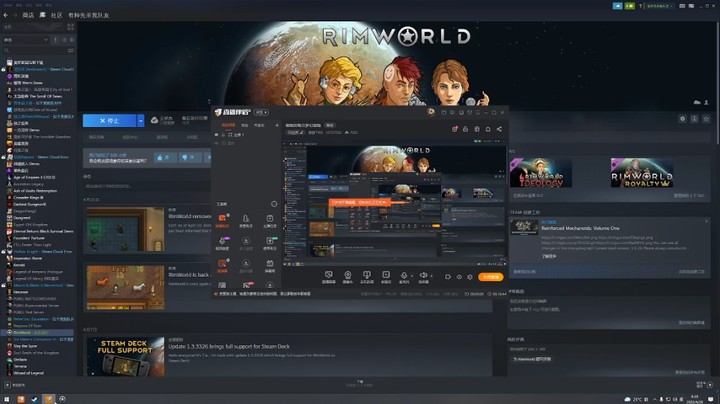Screen dimensions: 720x404
Task: Open the 商店 store tab in Steam
Action: coord(28,15)
